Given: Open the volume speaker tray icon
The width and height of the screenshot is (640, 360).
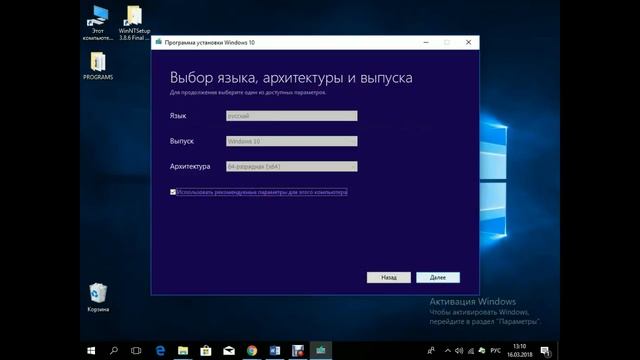Looking at the screenshot, I should 459,351.
